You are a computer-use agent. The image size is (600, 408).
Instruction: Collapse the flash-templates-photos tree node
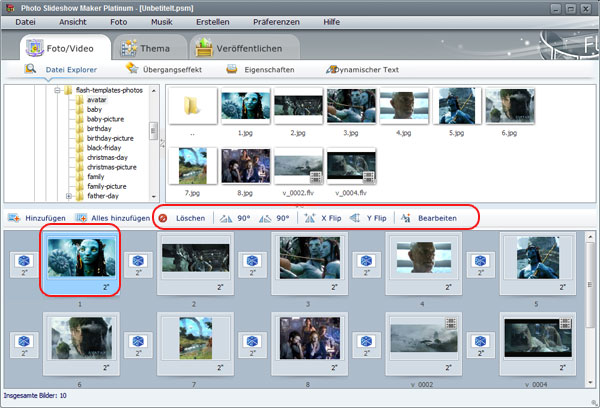pos(56,91)
